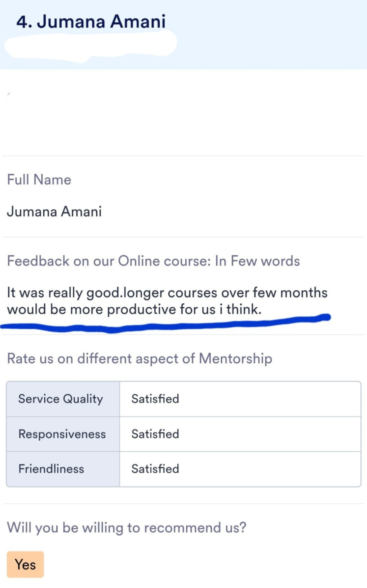Click the small mark below the header
This screenshot has width=367, height=588.
[9, 94]
